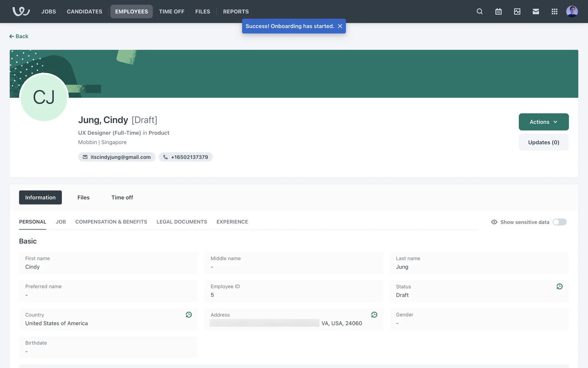Screen dimensions: 588x368
Task: View Address field history icon
Action: [x=374, y=315]
